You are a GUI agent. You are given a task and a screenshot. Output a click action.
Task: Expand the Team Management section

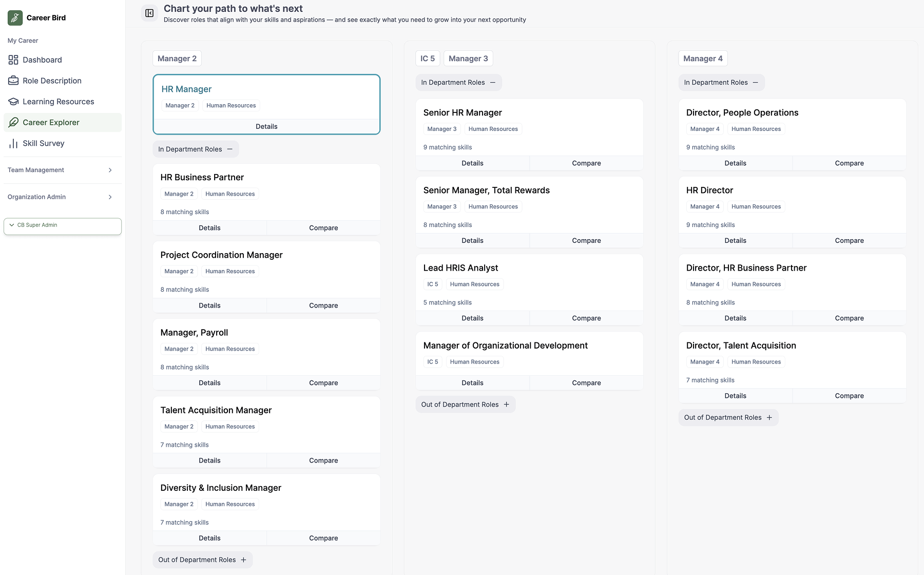coord(63,170)
